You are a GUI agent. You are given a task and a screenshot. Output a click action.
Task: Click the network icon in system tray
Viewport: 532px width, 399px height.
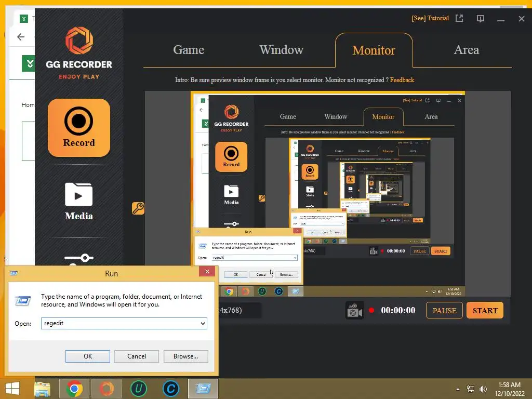pyautogui.click(x=471, y=389)
